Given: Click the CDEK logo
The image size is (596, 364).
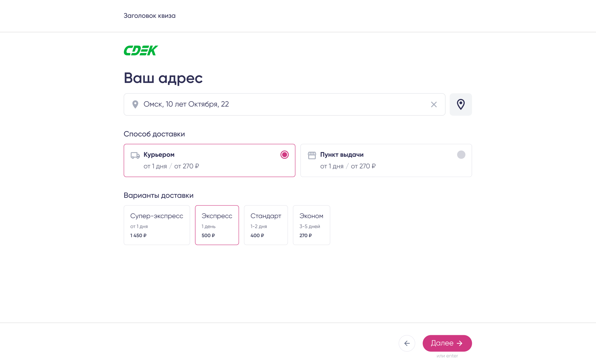Looking at the screenshot, I should point(141,51).
